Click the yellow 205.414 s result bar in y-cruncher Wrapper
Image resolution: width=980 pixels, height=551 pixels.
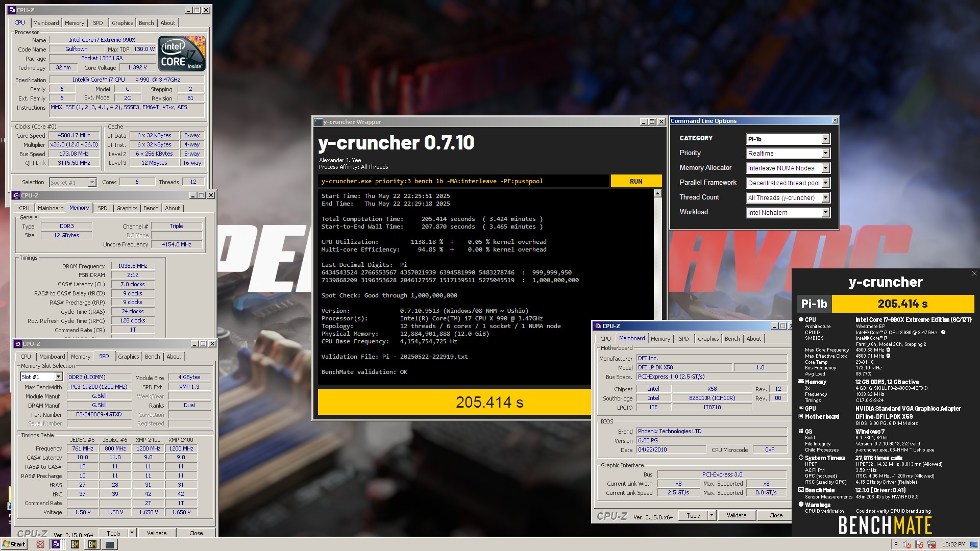[x=454, y=402]
